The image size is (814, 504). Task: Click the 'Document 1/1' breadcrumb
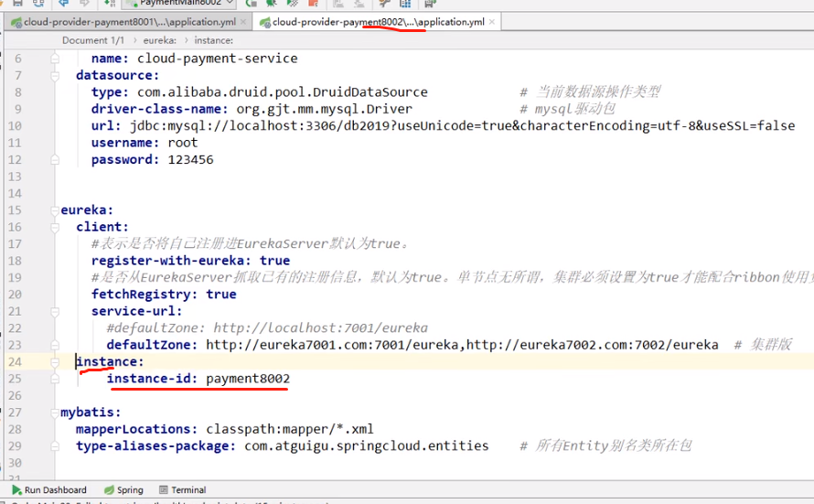pos(93,40)
